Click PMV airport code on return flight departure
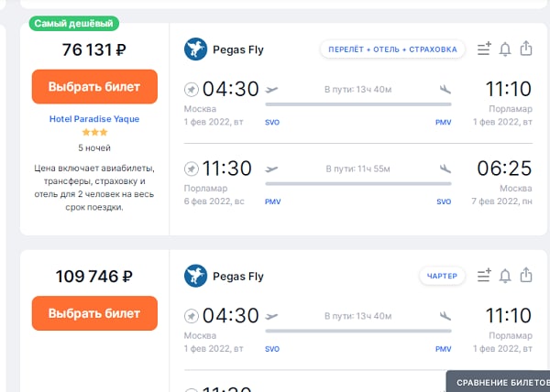The height and width of the screenshot is (392, 550). [272, 201]
